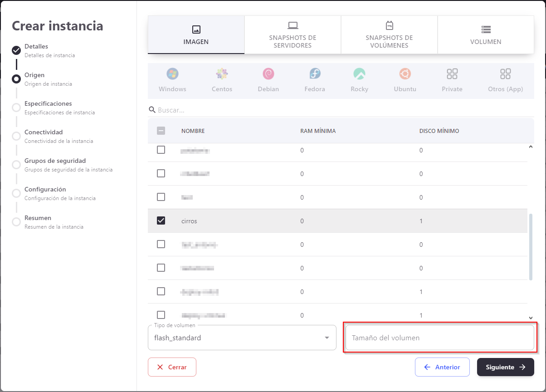Click the Tamaño del volumen field
This screenshot has height=392, width=546.
439,338
